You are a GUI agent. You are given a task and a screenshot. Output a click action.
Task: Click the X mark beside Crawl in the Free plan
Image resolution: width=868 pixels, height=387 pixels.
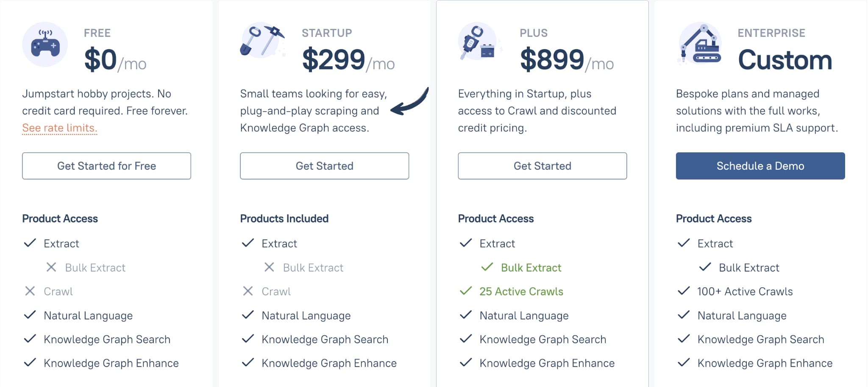(x=30, y=291)
